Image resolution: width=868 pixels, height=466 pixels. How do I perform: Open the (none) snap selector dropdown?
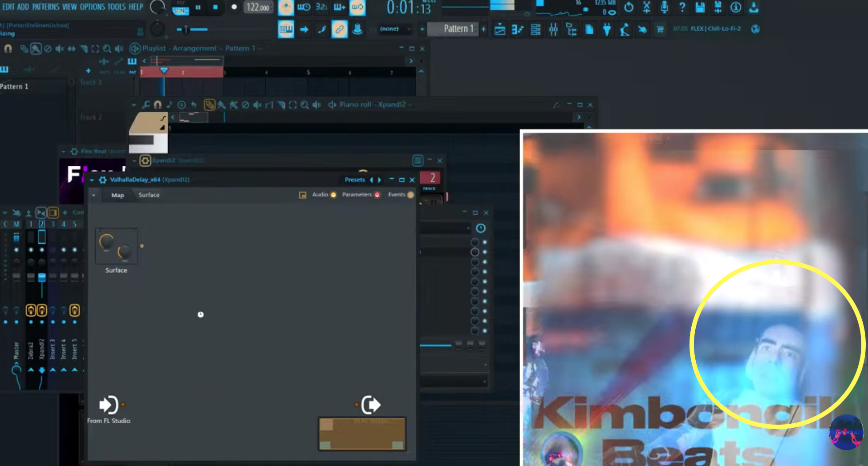pyautogui.click(x=395, y=29)
